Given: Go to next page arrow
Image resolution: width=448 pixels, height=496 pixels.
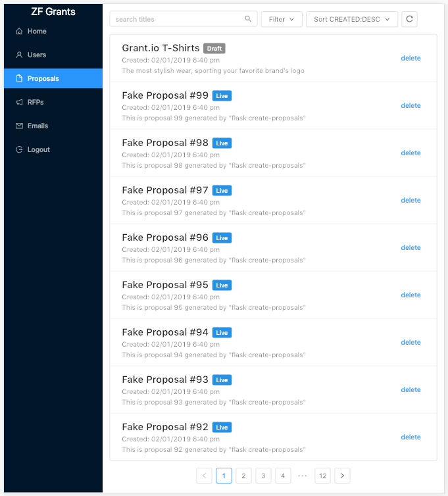Looking at the screenshot, I should coord(342,476).
